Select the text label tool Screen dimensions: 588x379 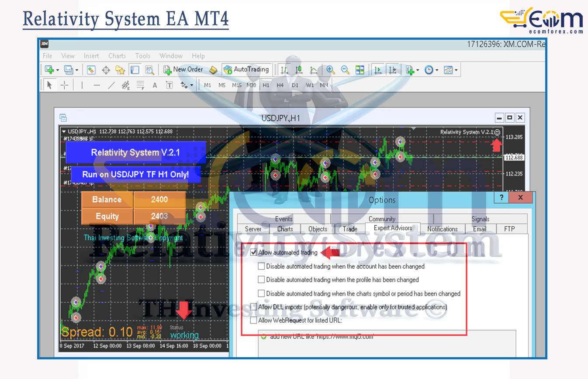coord(169,85)
